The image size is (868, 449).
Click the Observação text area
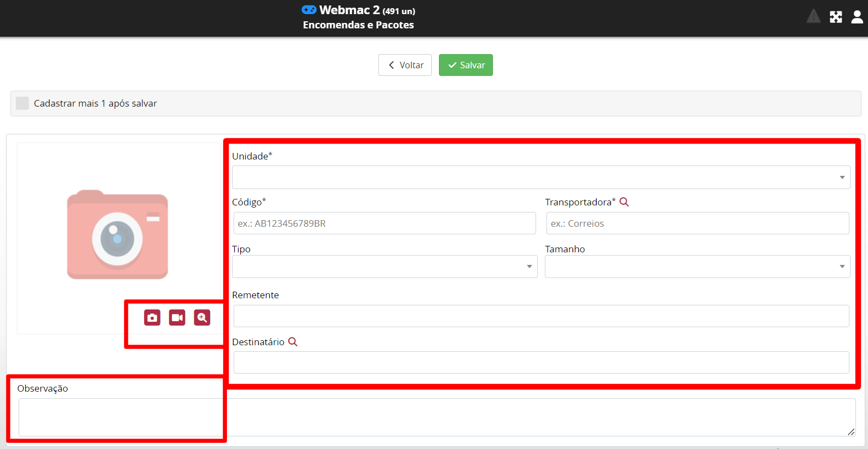[437, 417]
